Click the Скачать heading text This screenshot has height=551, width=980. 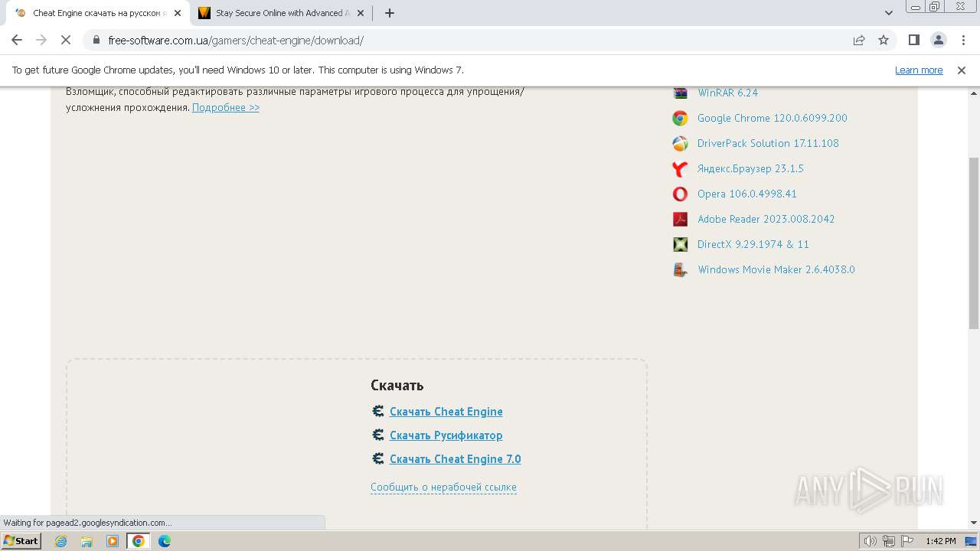(397, 386)
